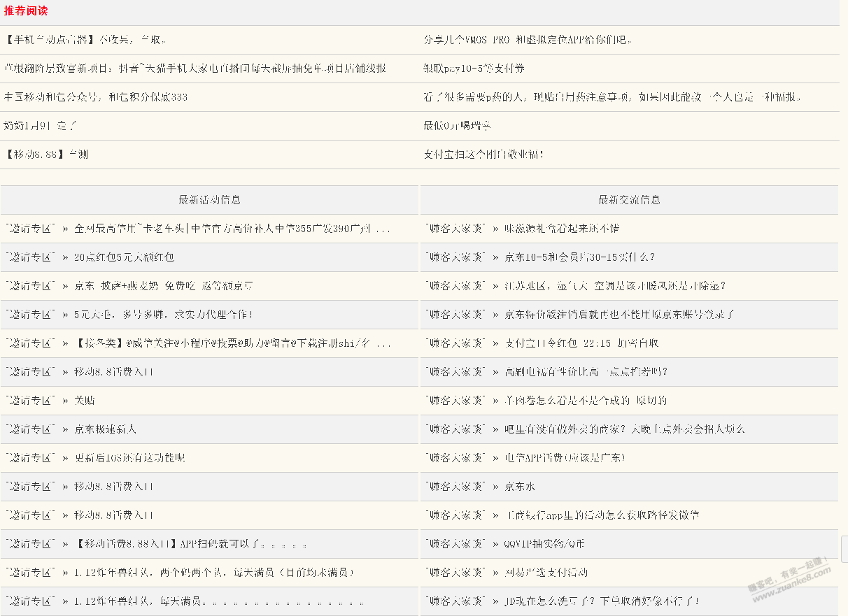Click 赚客大家谈 tag beside 京东水
The width and height of the screenshot is (848, 616).
455,487
